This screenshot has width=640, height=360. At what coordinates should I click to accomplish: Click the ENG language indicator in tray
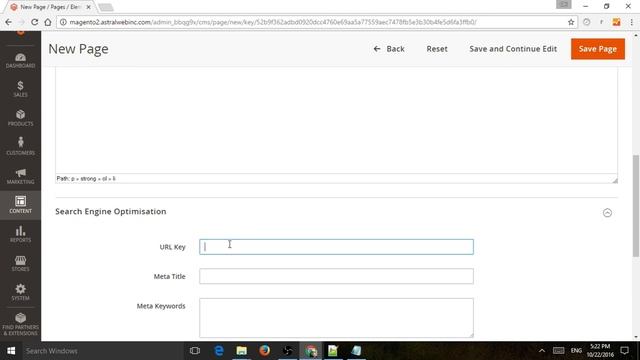(x=576, y=351)
